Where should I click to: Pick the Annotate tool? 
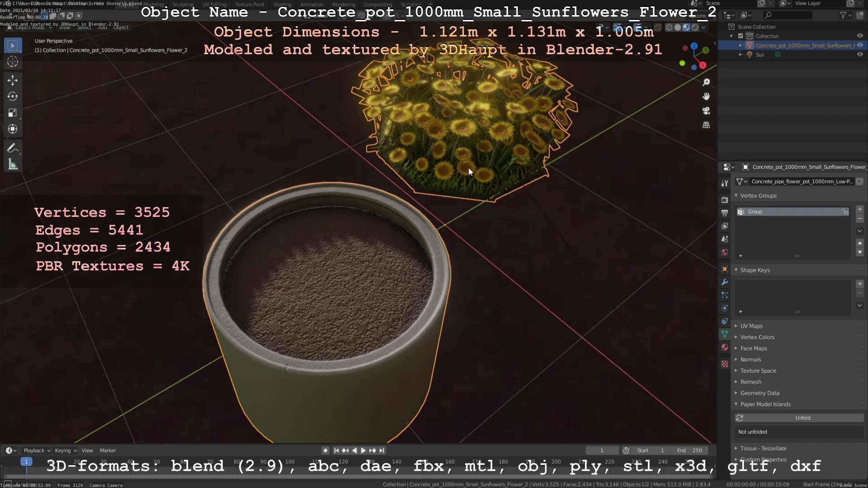point(13,148)
